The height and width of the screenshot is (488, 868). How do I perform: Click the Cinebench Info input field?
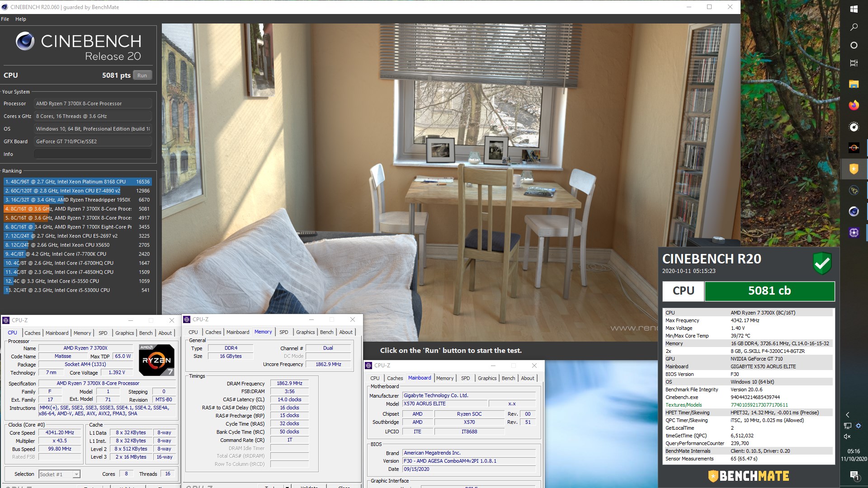coord(93,154)
